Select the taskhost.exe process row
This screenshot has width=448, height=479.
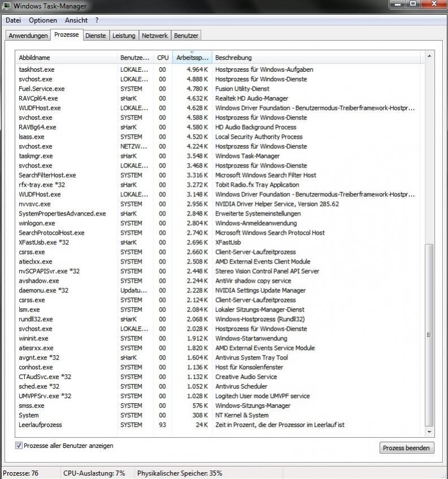pyautogui.click(x=219, y=70)
